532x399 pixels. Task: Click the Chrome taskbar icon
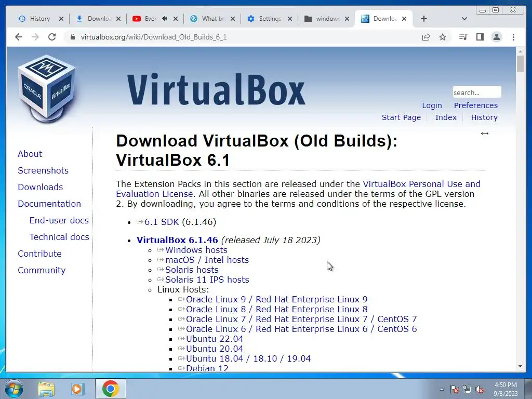(x=110, y=389)
